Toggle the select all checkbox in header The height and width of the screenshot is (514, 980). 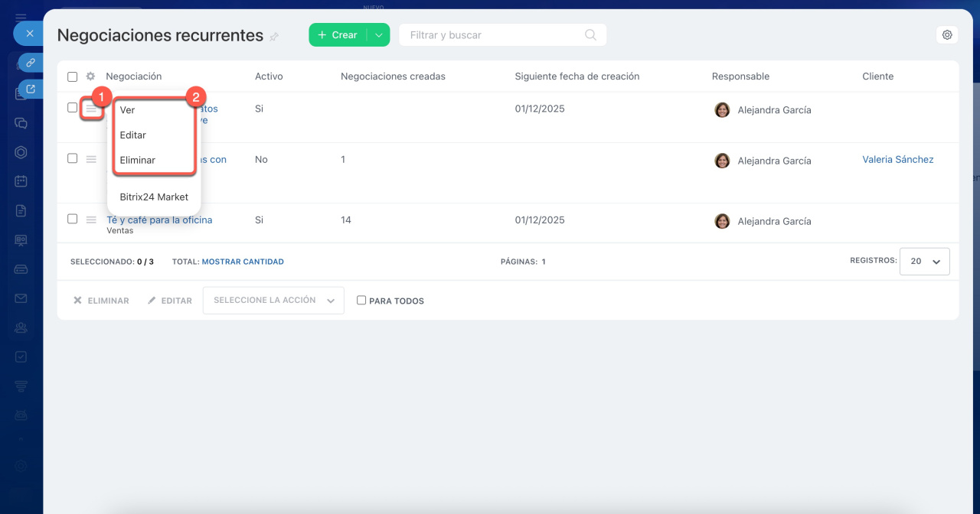73,76
